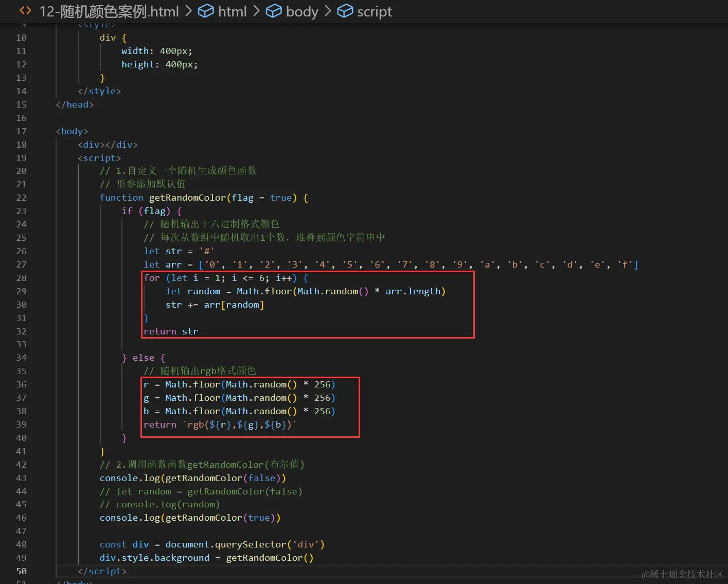This screenshot has height=584, width=728.
Task: Click the for loop header on line 28
Action: [226, 278]
